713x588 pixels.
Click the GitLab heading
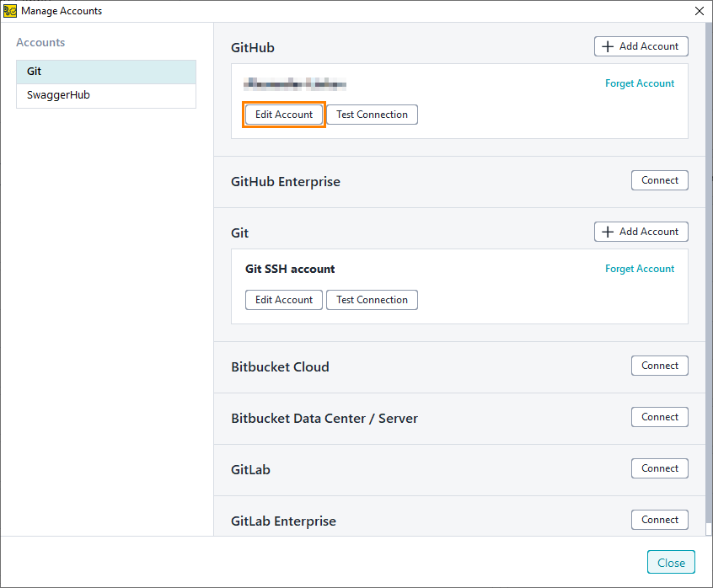[x=250, y=469]
